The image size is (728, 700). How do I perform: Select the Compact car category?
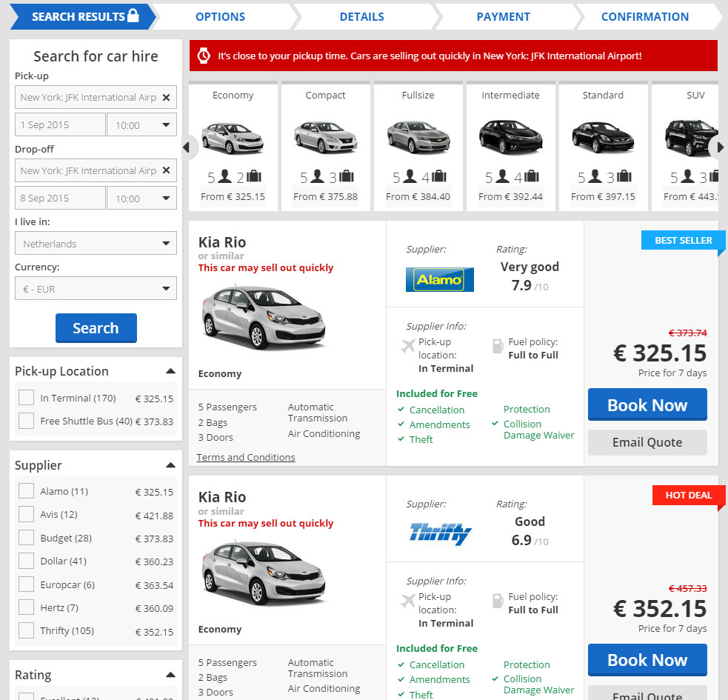click(x=325, y=147)
